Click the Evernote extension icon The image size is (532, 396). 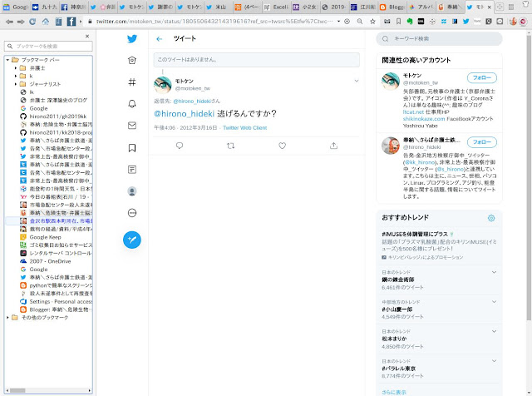click(410, 22)
